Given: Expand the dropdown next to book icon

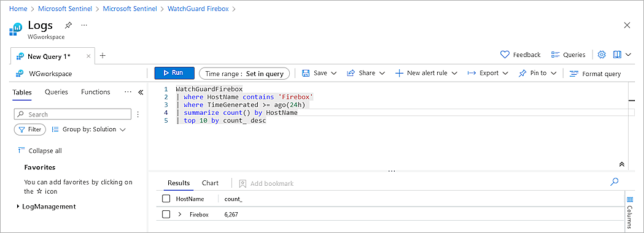Looking at the screenshot, I should [x=629, y=55].
